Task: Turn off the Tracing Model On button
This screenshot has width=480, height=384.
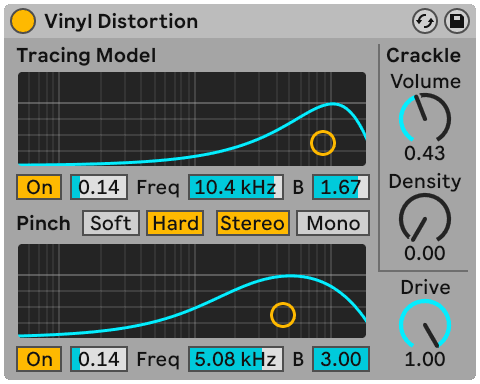Action: point(39,187)
